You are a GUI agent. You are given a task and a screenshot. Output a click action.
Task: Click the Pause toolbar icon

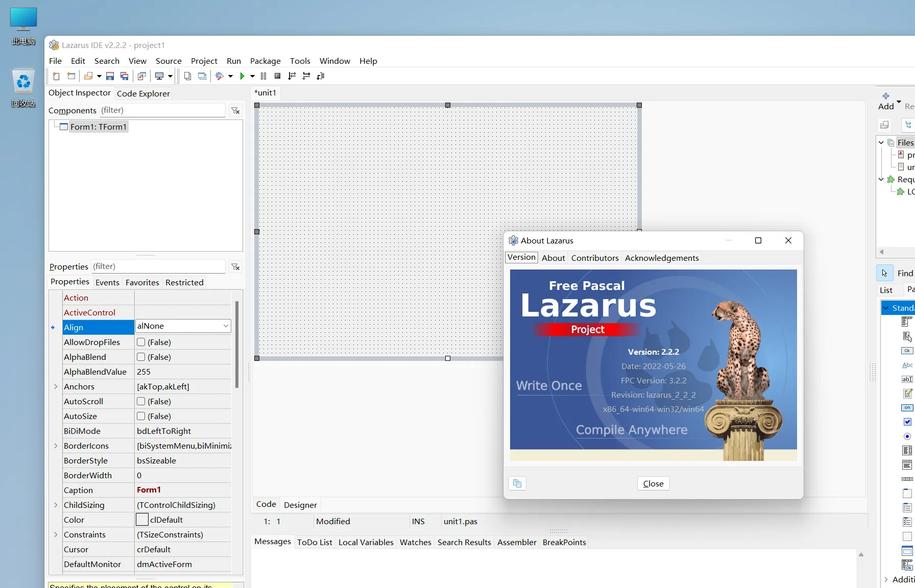pyautogui.click(x=263, y=76)
